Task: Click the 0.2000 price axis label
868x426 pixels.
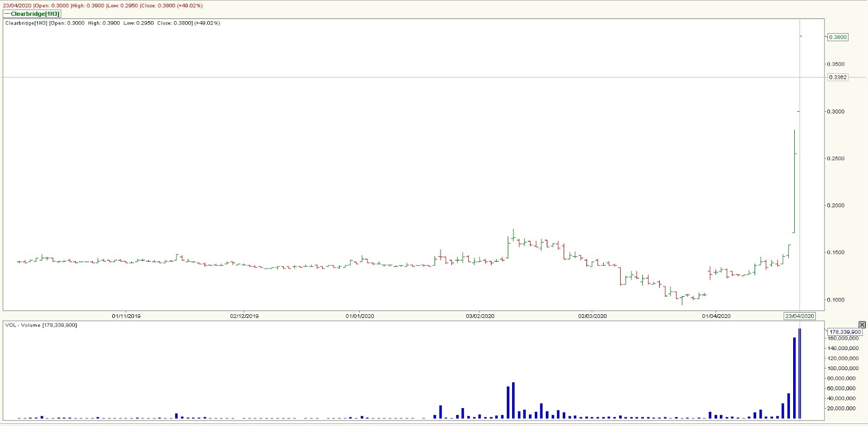Action: [836, 205]
